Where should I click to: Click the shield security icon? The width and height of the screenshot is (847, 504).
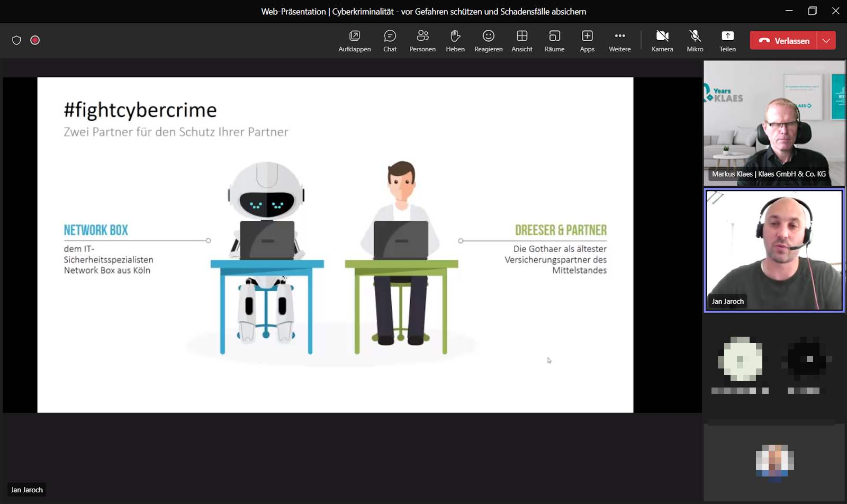(x=16, y=40)
